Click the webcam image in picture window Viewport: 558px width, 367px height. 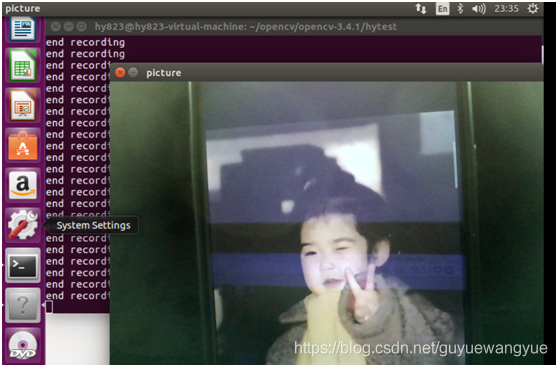[x=327, y=223]
